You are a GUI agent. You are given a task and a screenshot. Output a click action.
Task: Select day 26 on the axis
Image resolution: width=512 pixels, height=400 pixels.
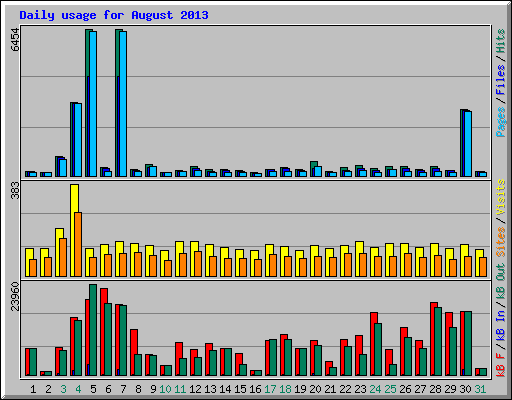tap(405, 389)
